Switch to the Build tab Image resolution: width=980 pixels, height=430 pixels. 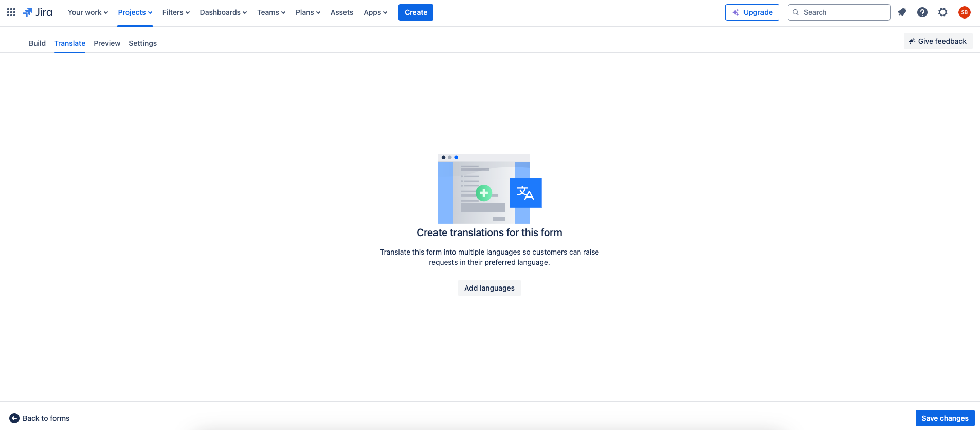click(x=37, y=43)
